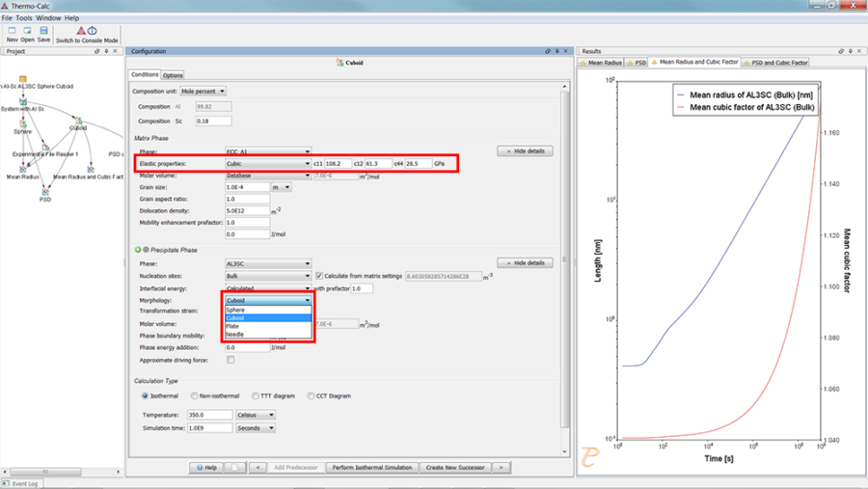The height and width of the screenshot is (489, 868).
Task: Select the Non-isothermal calculation type
Action: [194, 395]
